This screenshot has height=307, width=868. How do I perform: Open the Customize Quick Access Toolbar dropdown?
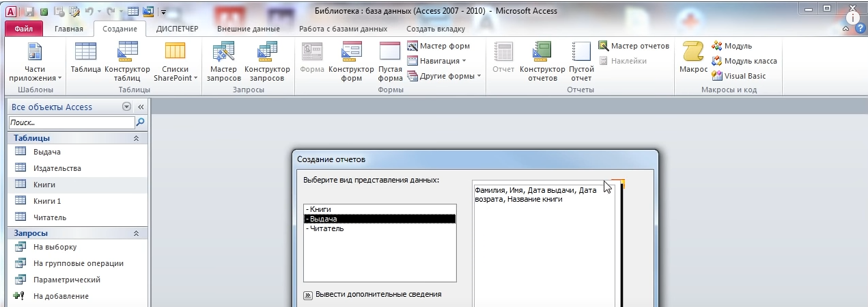[x=163, y=12]
